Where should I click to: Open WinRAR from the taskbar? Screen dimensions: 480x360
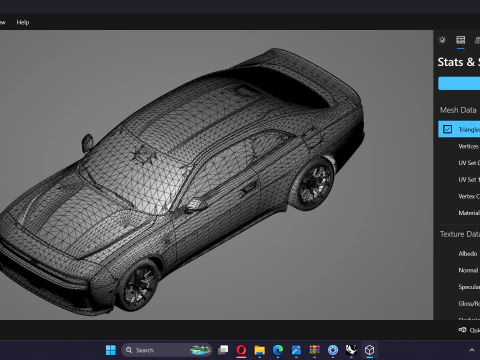pos(314,350)
